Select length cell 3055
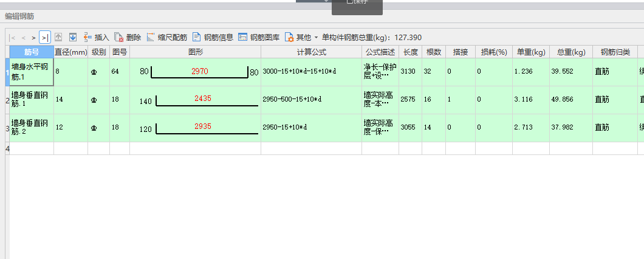 click(410, 128)
